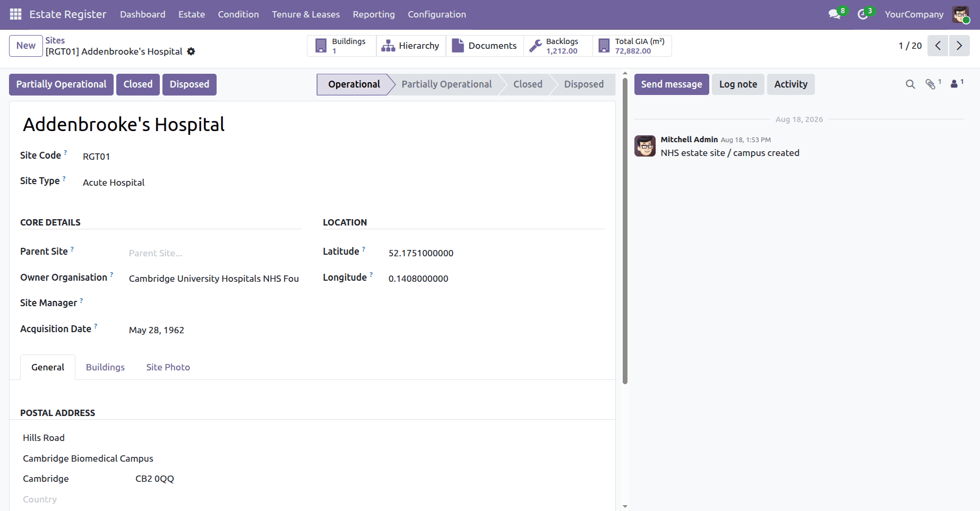980x511 pixels.
Task: Edit the Latitude value field
Action: click(496, 253)
